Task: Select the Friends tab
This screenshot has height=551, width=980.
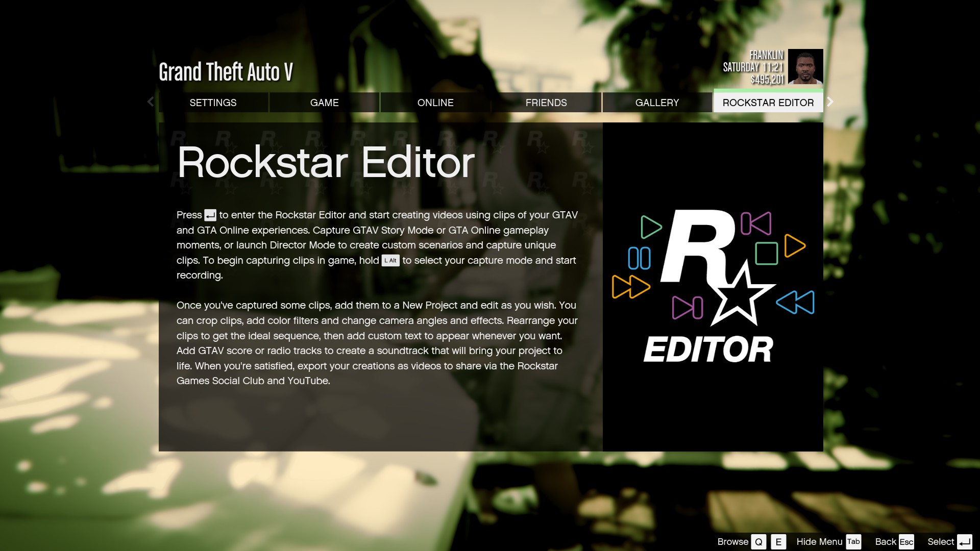Action: pyautogui.click(x=546, y=103)
